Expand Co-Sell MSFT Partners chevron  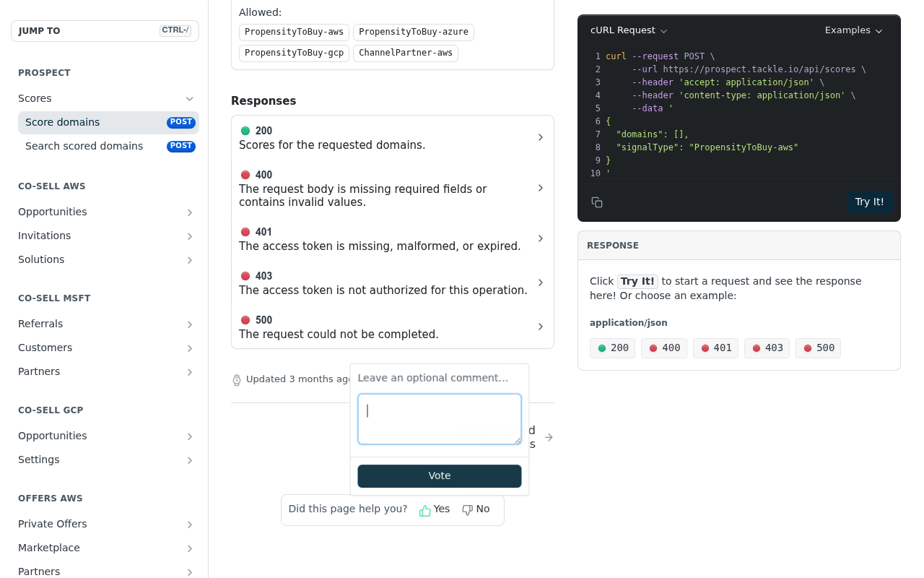click(x=190, y=372)
